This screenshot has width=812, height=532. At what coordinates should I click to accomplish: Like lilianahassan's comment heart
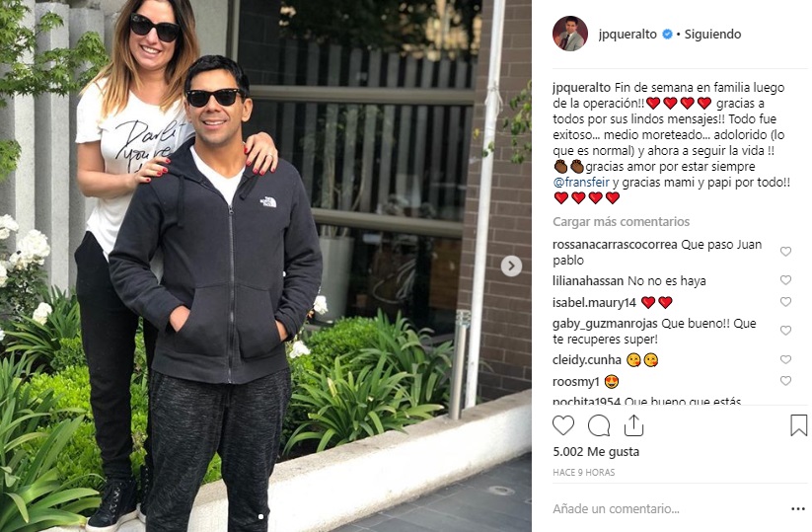[785, 280]
